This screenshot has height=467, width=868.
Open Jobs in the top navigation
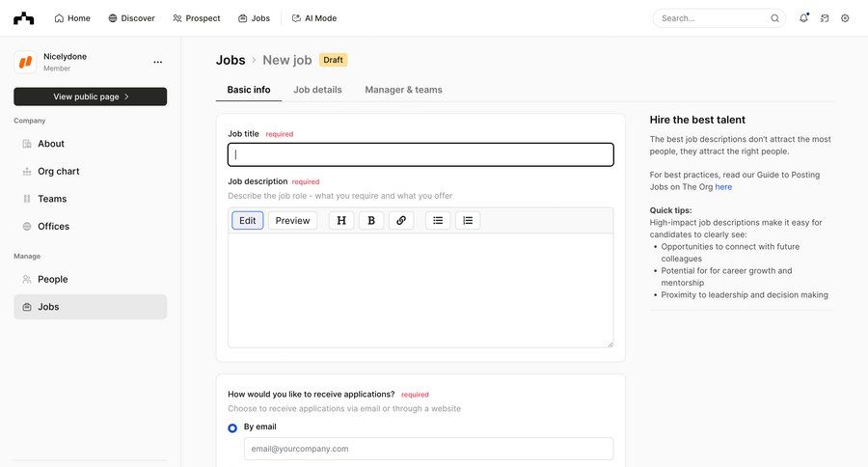[254, 18]
